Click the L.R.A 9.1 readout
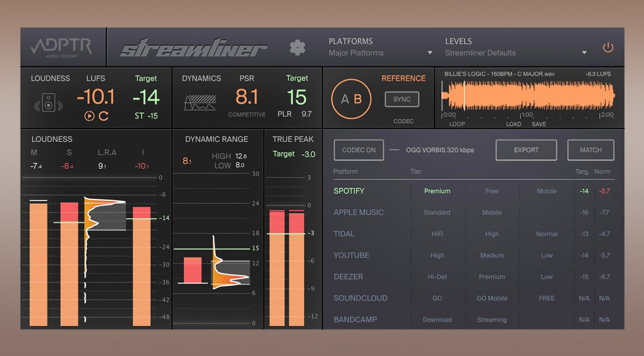Screen dimensions: 644x356 pos(102,166)
